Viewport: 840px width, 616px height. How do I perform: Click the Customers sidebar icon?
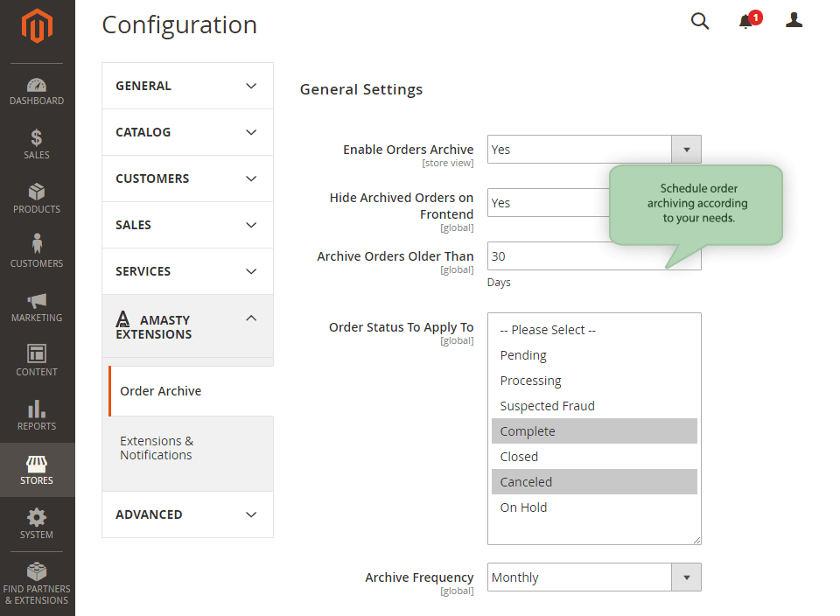pos(36,250)
